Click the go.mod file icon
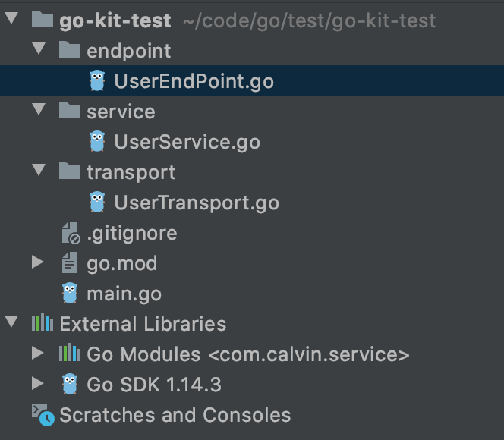The height and width of the screenshot is (440, 504). [70, 263]
